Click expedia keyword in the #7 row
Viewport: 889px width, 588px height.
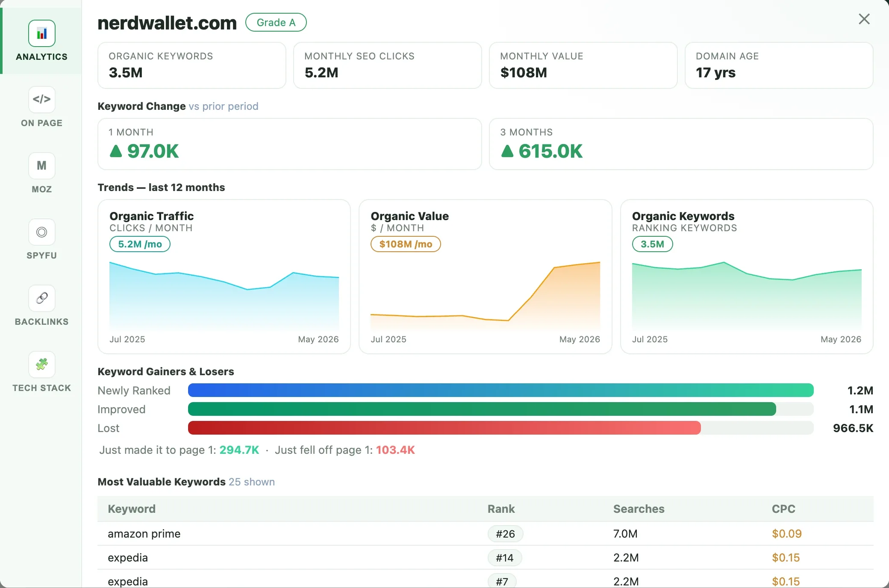[128, 581]
